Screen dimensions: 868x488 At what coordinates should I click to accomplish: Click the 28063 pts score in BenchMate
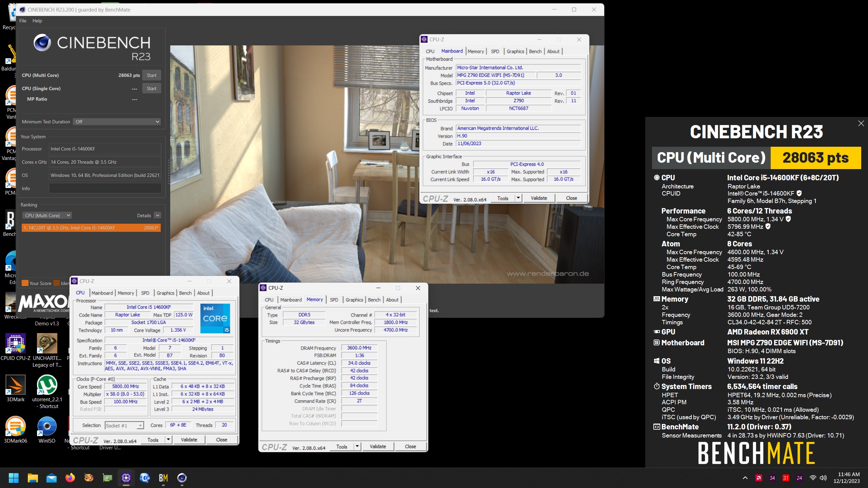tap(816, 158)
